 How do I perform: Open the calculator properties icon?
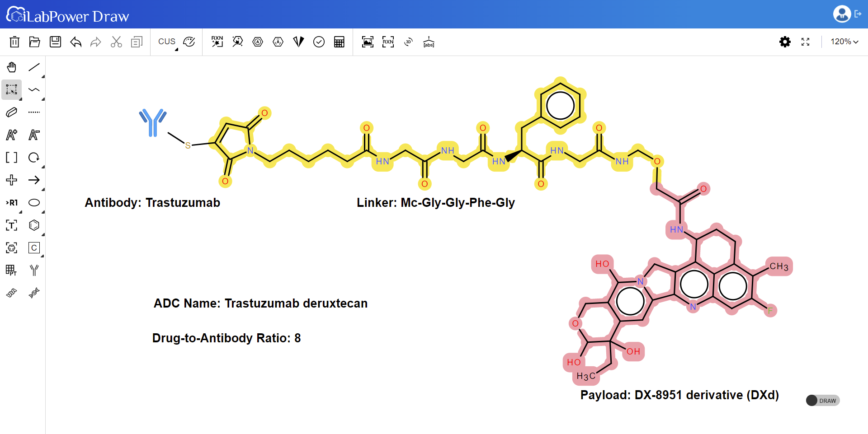click(339, 42)
